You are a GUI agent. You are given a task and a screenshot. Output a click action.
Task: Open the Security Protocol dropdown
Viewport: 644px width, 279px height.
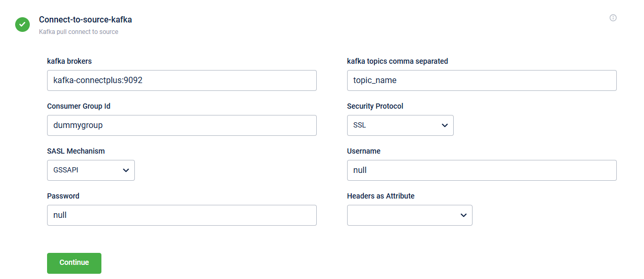[x=400, y=125]
